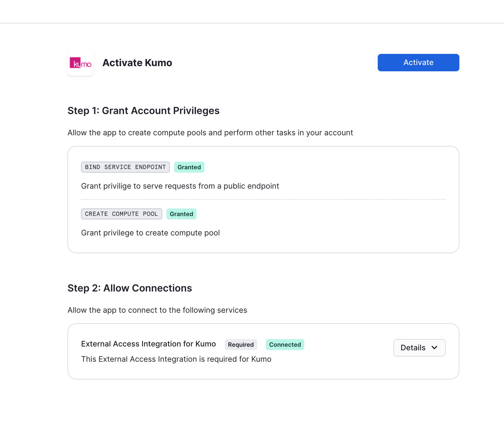The width and height of the screenshot is (504, 448).
Task: Click the dashed divider between privileges
Action: click(263, 200)
